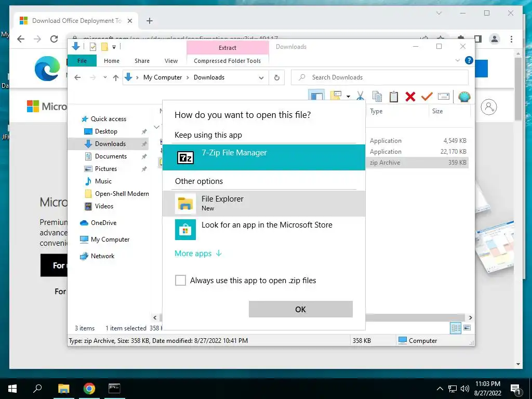Switch to Details view icon in status bar

tap(456, 328)
